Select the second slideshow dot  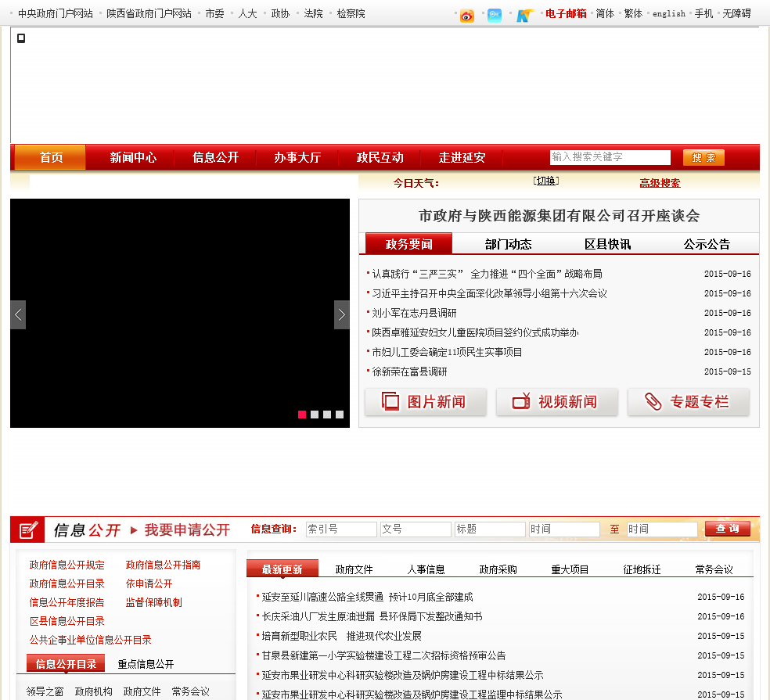coord(315,415)
